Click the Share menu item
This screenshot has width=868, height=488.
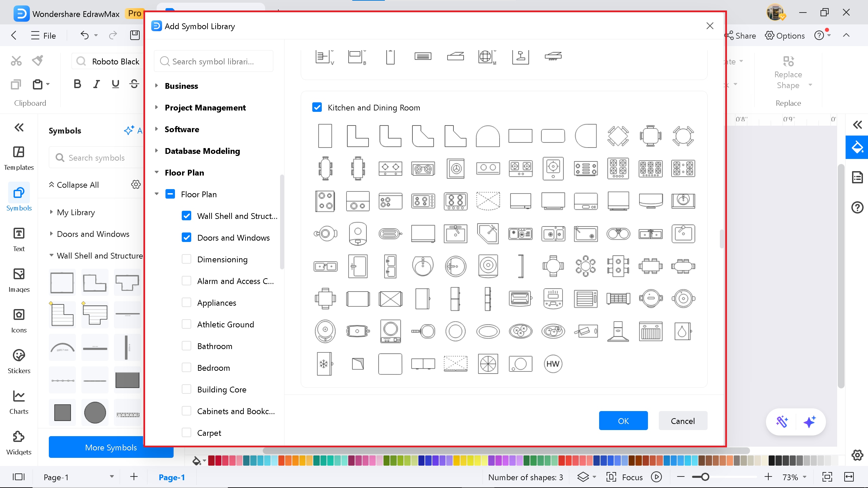(x=741, y=35)
